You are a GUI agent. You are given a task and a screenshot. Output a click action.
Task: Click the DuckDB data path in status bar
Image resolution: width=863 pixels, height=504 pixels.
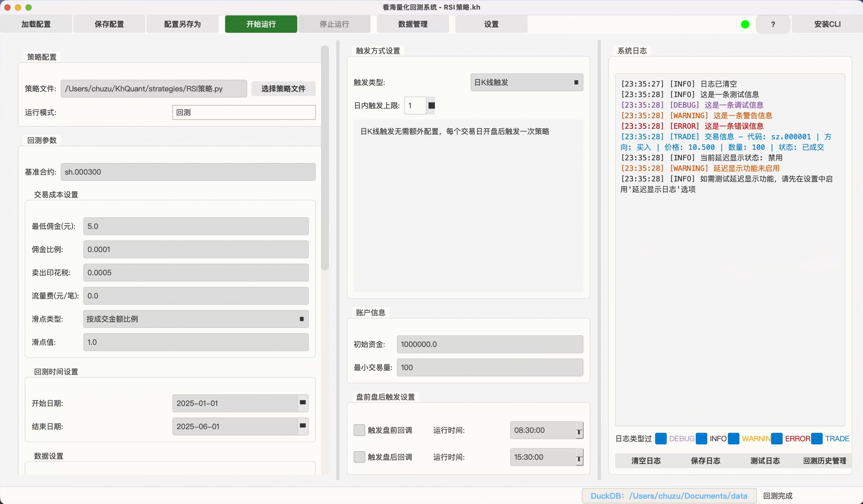669,496
